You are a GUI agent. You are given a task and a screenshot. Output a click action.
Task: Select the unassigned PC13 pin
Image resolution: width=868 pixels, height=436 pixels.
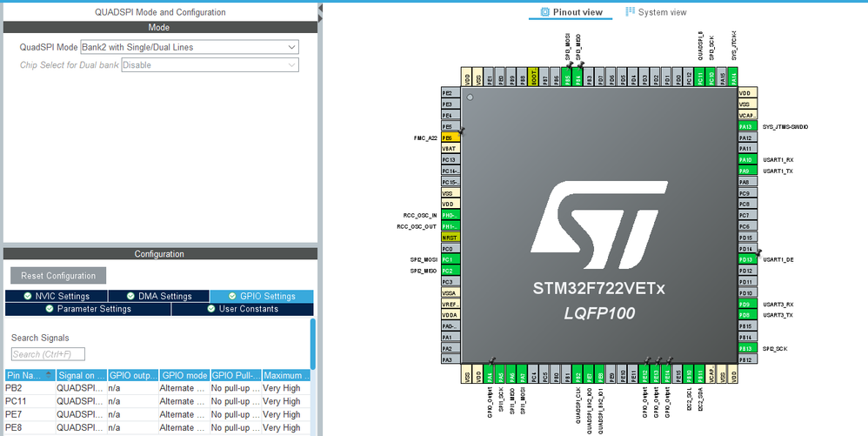point(451,159)
